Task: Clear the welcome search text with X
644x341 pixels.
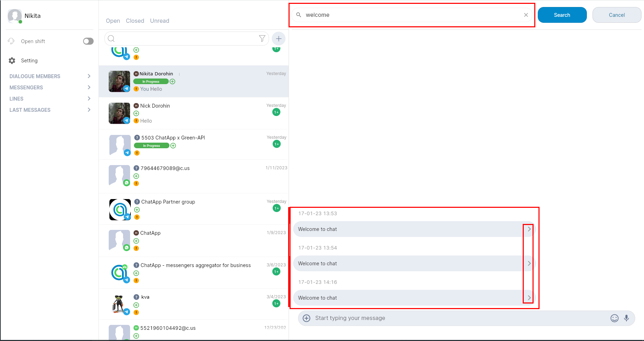Action: [526, 15]
